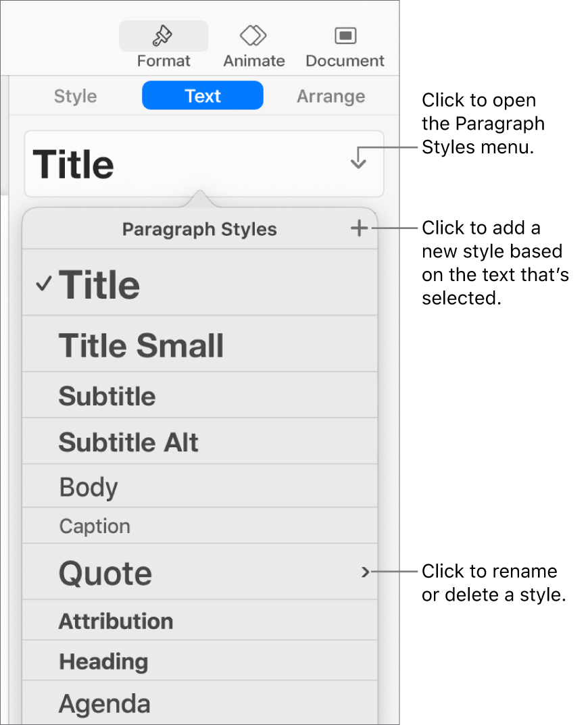This screenshot has height=725, width=588.
Task: Switch to the Arrange tab
Action: point(330,96)
